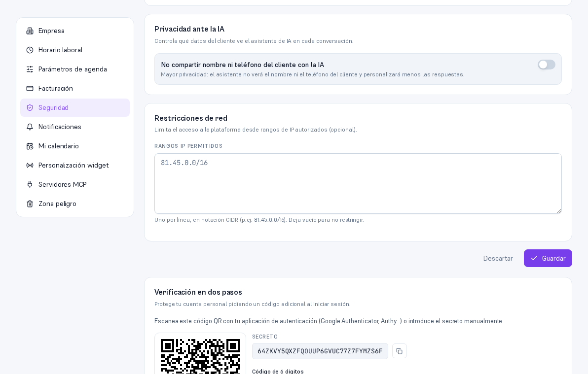Discard changes with Descartar

point(498,258)
